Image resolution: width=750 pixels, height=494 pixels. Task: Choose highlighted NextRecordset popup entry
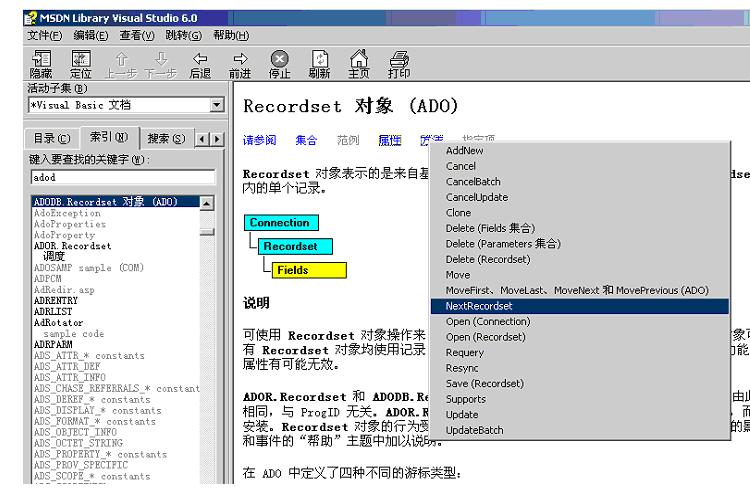580,306
